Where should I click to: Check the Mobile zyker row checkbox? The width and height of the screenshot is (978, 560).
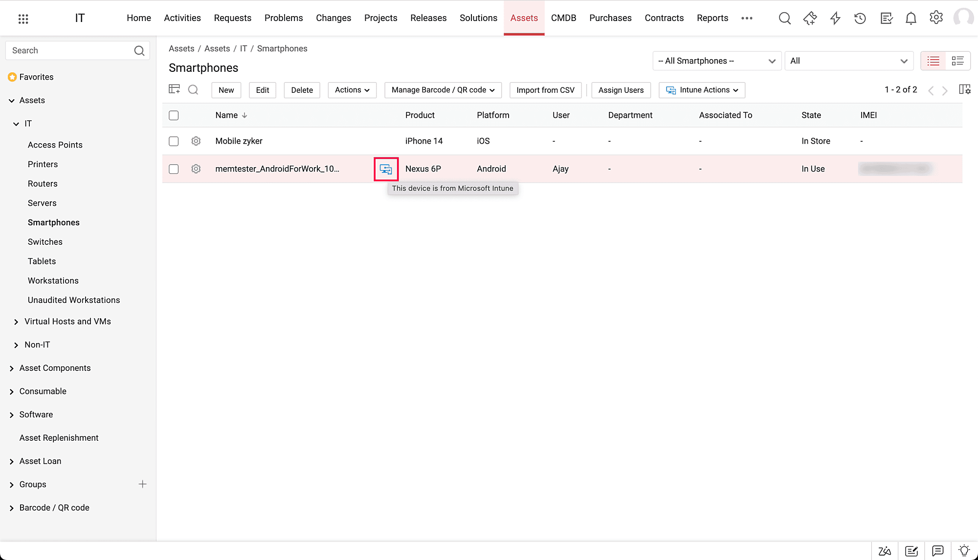(174, 141)
